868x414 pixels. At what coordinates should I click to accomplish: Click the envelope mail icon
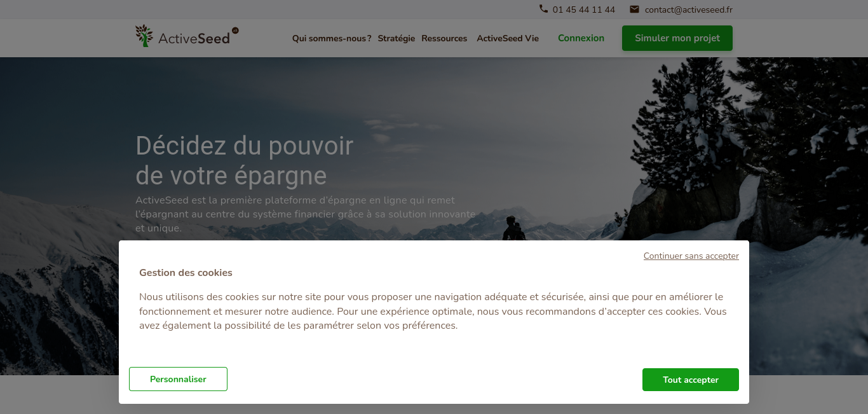tap(634, 9)
